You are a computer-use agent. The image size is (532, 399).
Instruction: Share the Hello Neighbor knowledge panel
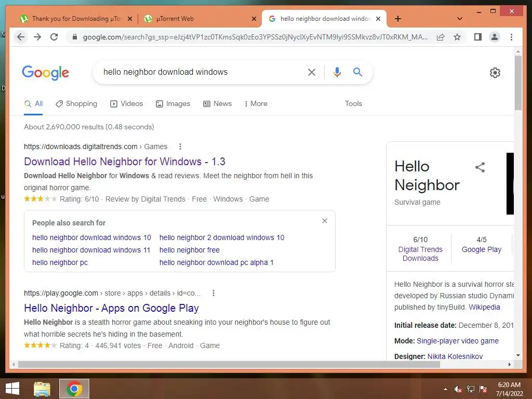[x=480, y=167]
